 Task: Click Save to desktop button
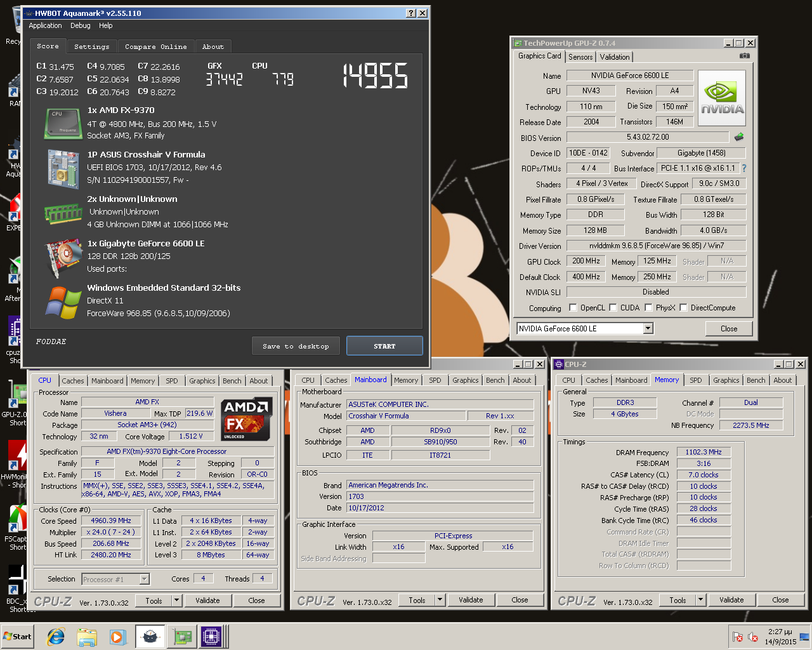[296, 346]
